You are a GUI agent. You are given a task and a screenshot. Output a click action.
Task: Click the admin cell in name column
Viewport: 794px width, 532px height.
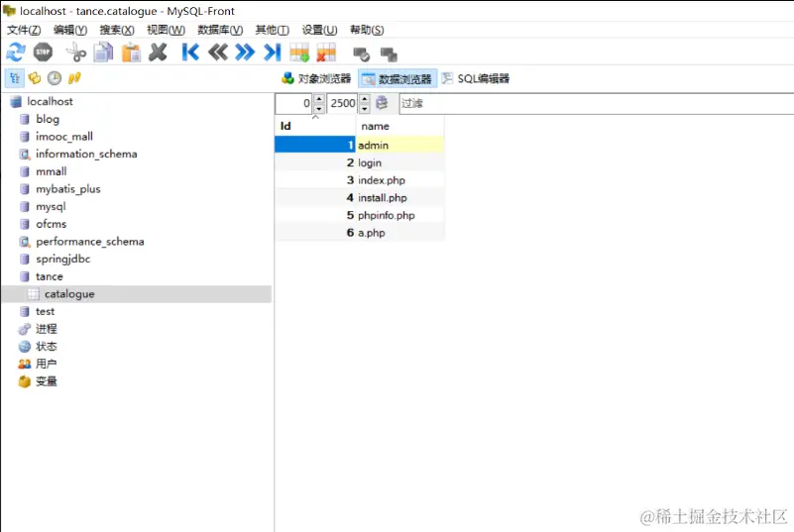[x=400, y=145]
